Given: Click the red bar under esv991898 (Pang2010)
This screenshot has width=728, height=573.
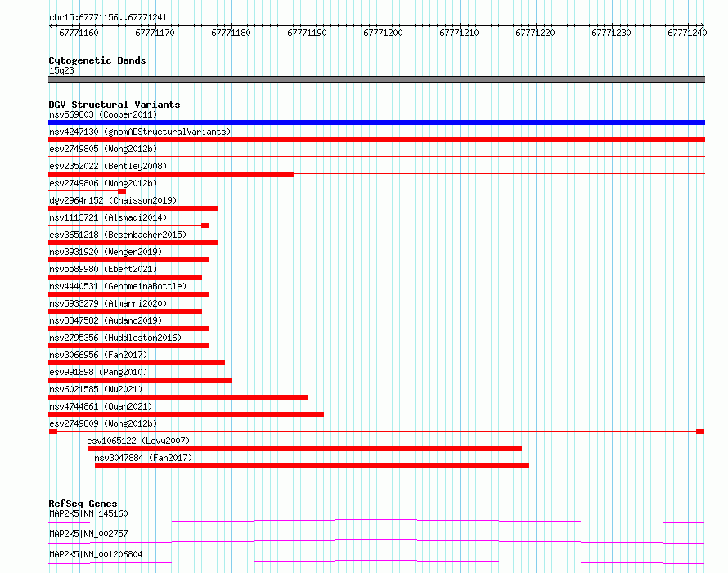Looking at the screenshot, I should 140,380.
